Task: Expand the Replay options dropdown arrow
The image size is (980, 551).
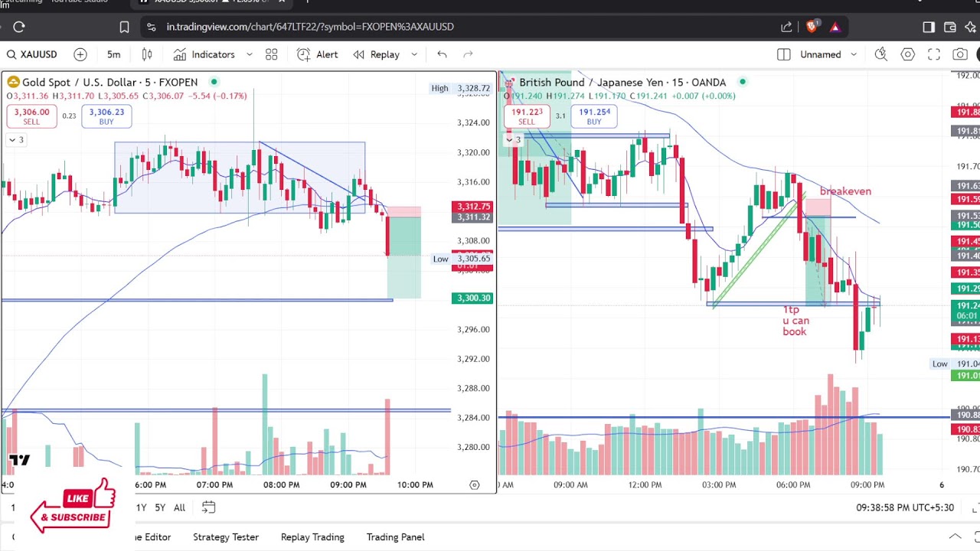Action: coord(414,54)
